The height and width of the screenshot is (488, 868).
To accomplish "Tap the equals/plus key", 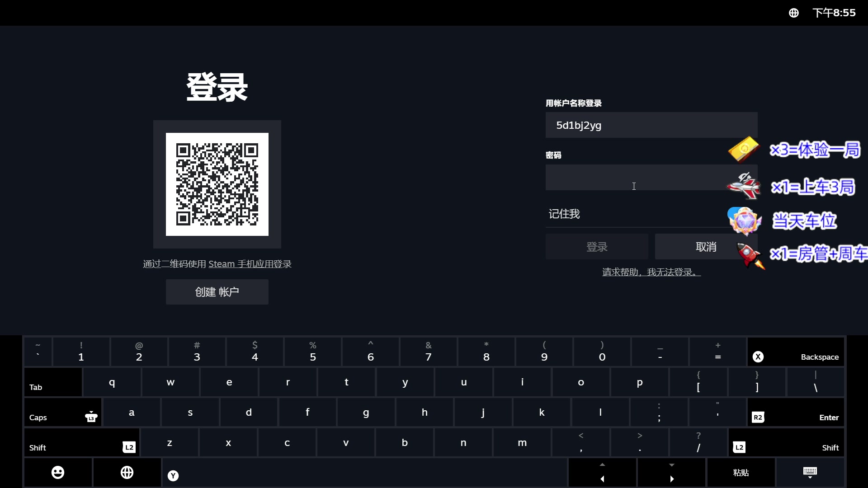I will tap(718, 352).
